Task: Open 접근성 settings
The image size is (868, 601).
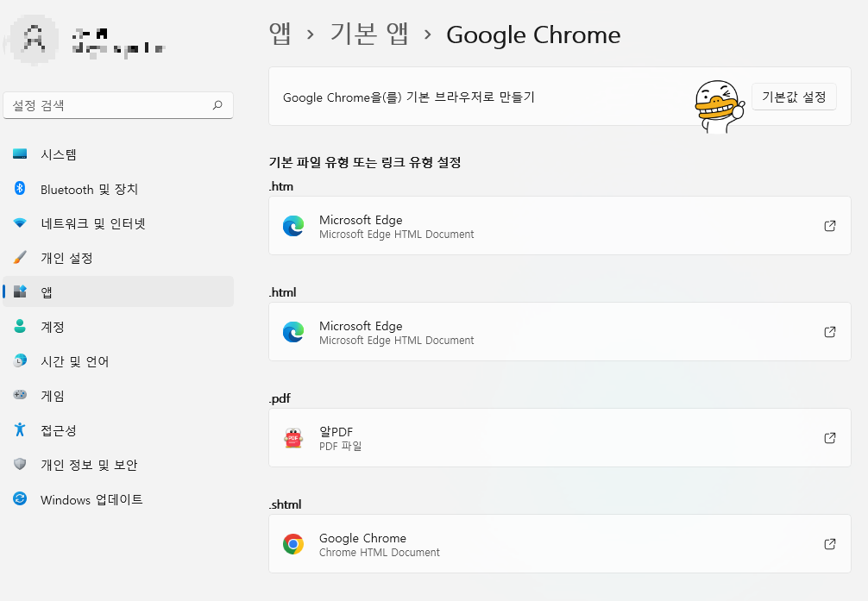Action: click(x=118, y=430)
